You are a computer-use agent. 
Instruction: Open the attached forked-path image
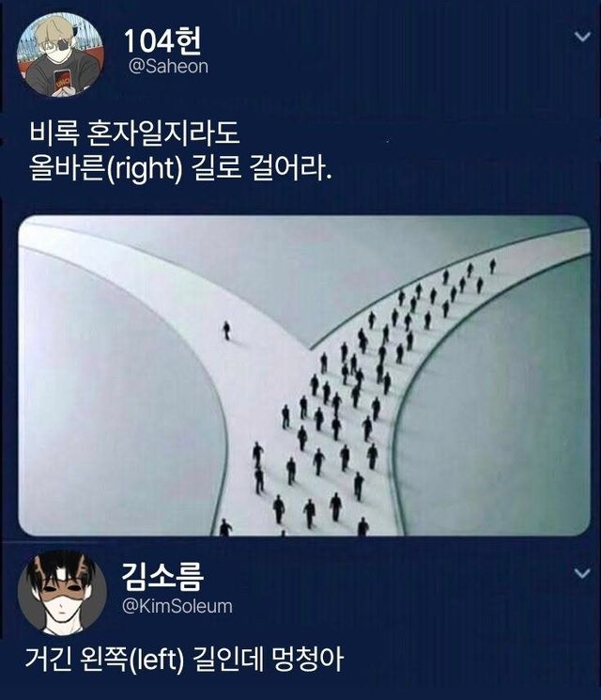pos(304,376)
